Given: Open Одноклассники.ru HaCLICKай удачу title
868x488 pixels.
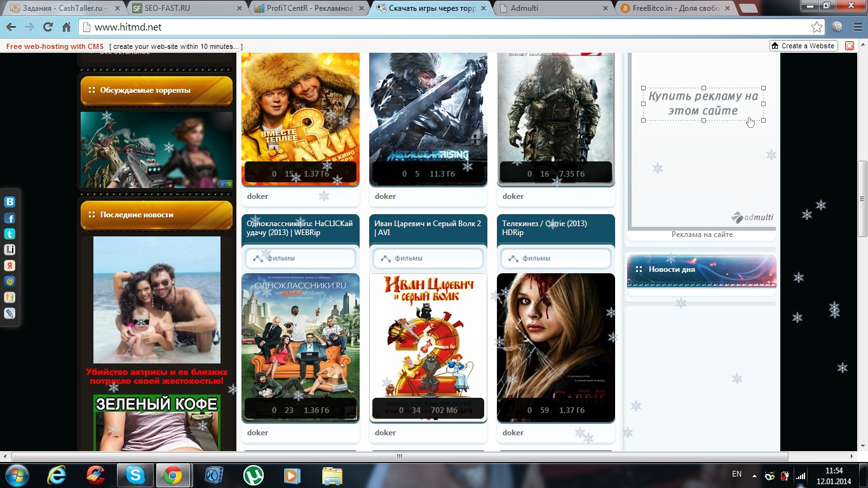Looking at the screenshot, I should click(x=300, y=227).
